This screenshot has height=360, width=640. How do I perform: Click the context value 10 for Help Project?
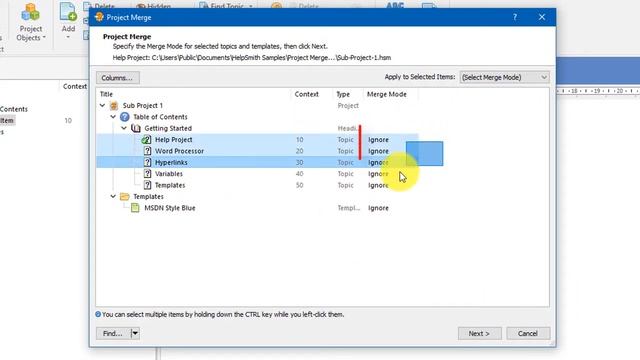(300, 140)
